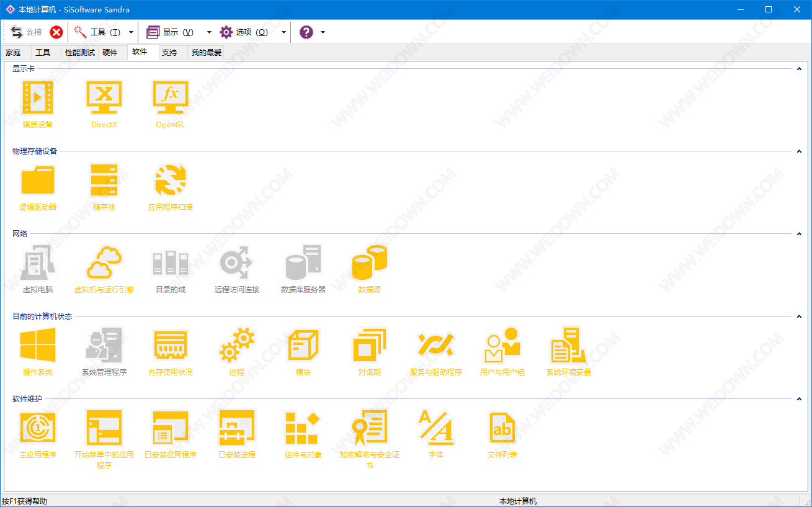Screen dimensions: 812x507
Task: Open 已安装应用程序 icon
Action: 171,428
